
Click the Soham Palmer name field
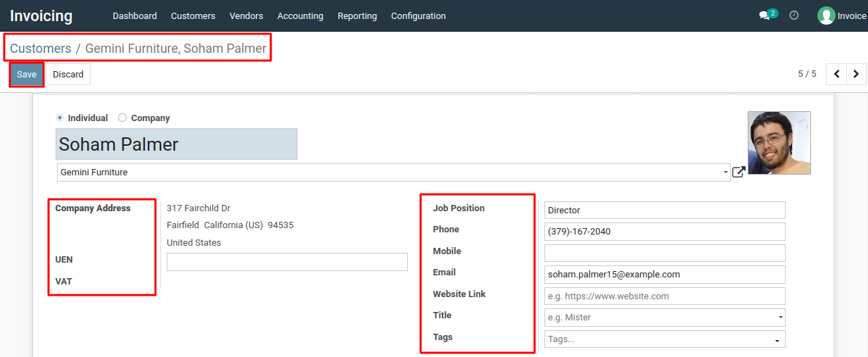tap(177, 144)
